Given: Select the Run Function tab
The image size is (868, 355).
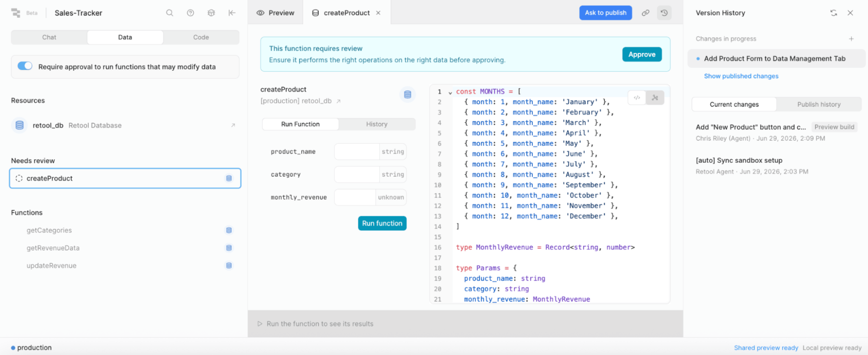Looking at the screenshot, I should [x=300, y=124].
